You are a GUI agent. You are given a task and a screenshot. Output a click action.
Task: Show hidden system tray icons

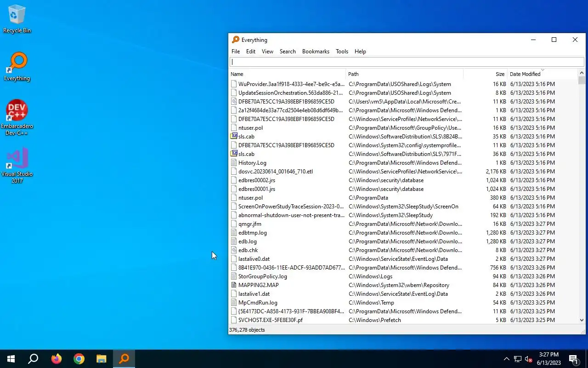coord(506,359)
